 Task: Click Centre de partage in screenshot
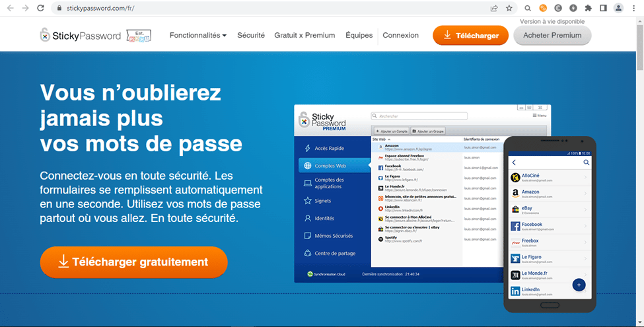(x=330, y=254)
